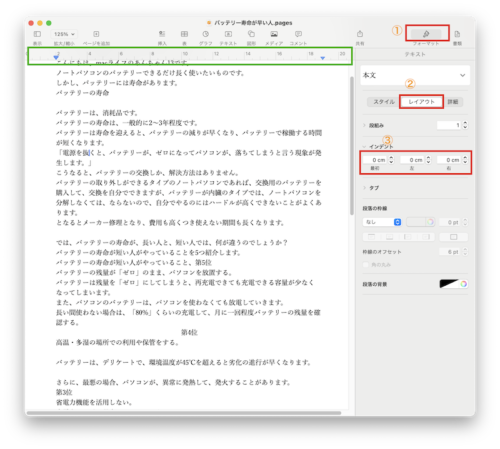The width and height of the screenshot is (500, 449).
Task: Select the bottom border position icon
Action: tap(389, 237)
